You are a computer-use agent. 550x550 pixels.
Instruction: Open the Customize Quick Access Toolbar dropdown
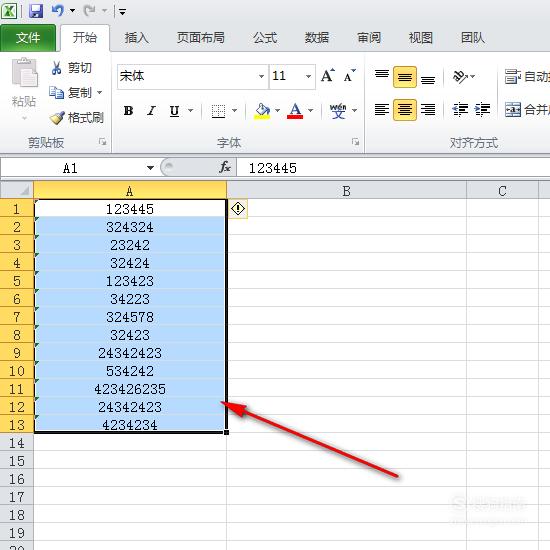pos(122,12)
